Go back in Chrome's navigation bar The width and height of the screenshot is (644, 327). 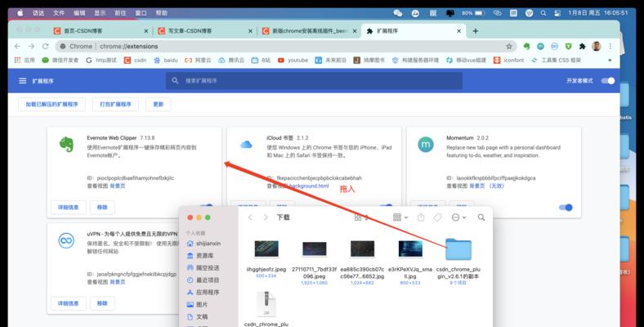coord(17,47)
